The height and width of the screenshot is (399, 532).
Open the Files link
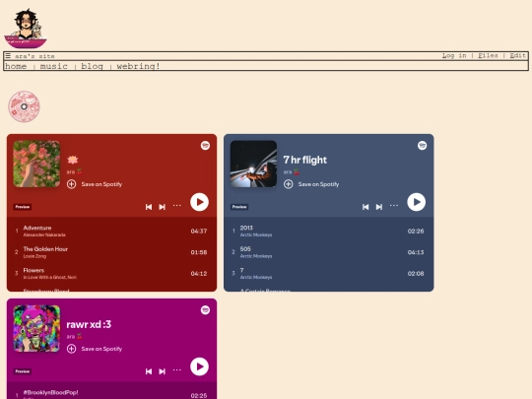488,55
